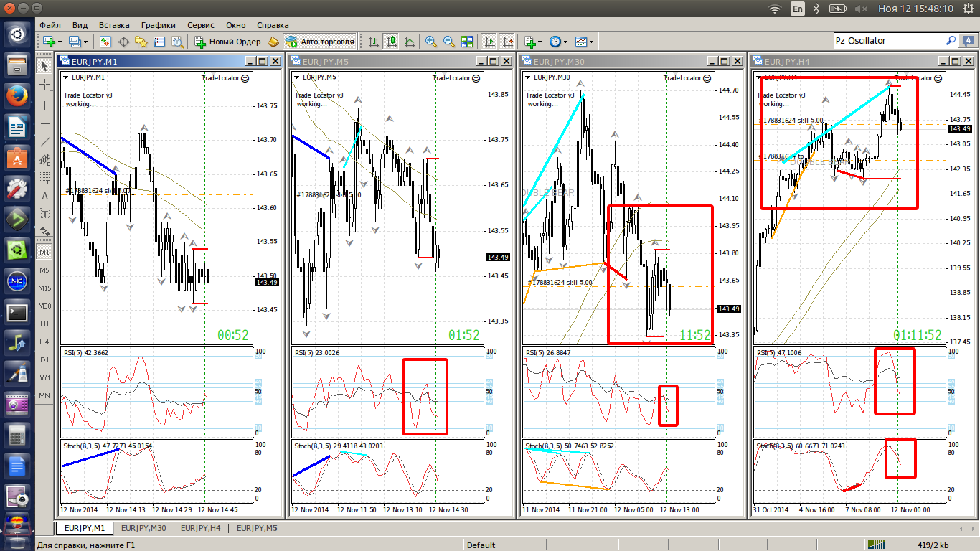Click the Новый Ордер button
The height and width of the screenshot is (551, 980).
pos(227,42)
